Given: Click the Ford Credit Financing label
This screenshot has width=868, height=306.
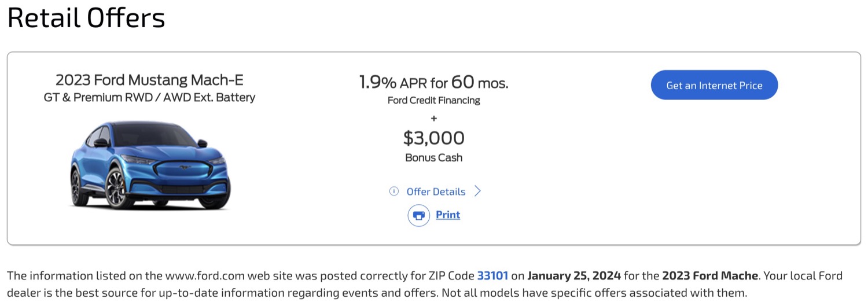Looking at the screenshot, I should pyautogui.click(x=433, y=101).
